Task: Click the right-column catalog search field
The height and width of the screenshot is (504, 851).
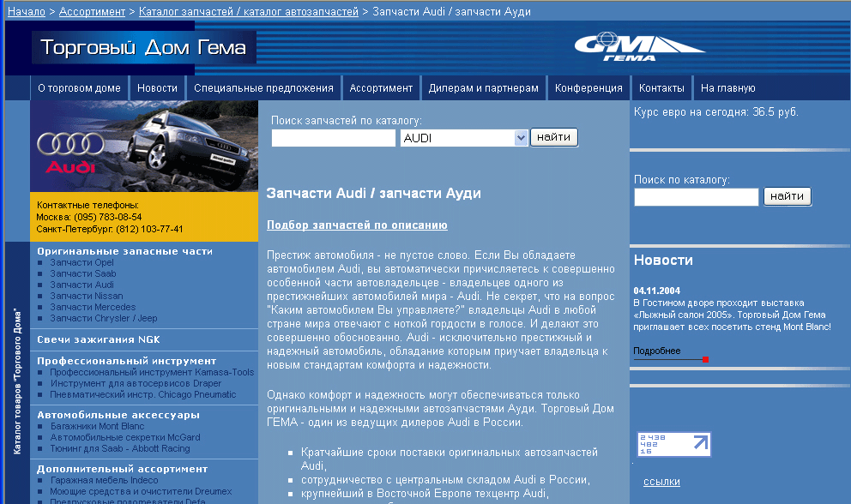Action: point(697,197)
